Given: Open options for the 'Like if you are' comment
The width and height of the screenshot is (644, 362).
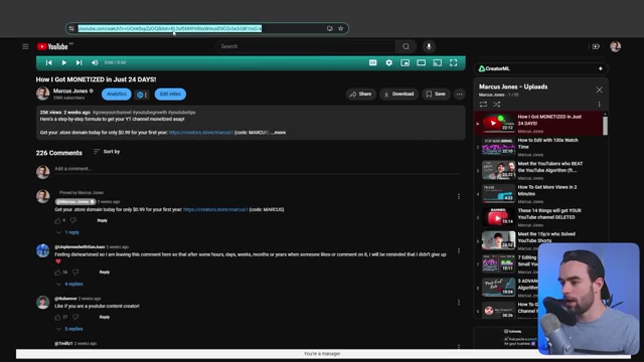Looking at the screenshot, I should [x=458, y=303].
